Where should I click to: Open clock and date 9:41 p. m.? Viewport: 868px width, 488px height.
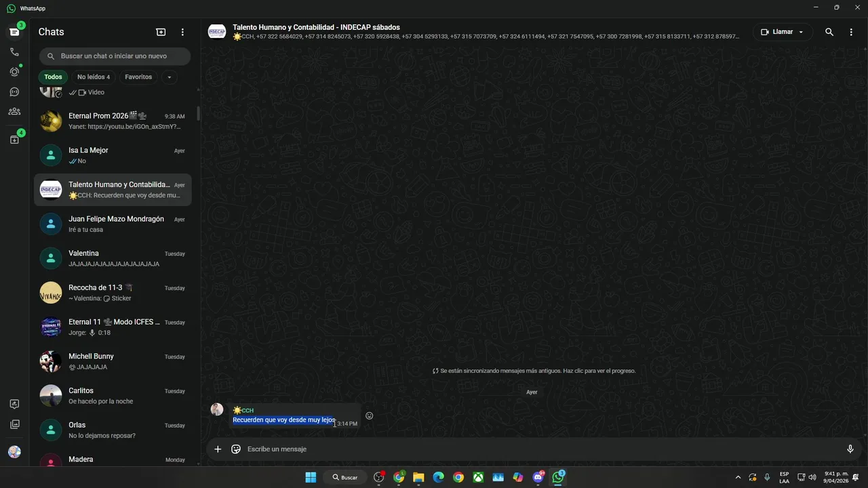836,477
